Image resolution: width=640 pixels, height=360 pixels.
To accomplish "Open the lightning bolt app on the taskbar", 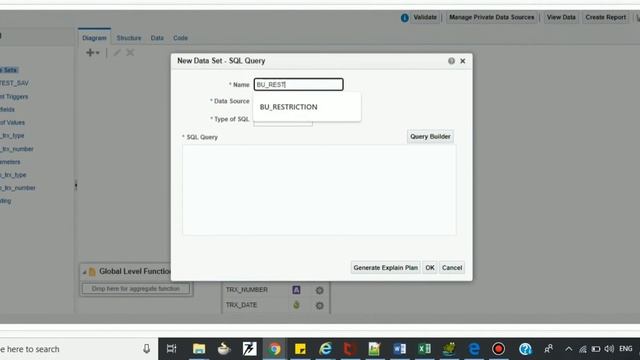I will (249, 349).
